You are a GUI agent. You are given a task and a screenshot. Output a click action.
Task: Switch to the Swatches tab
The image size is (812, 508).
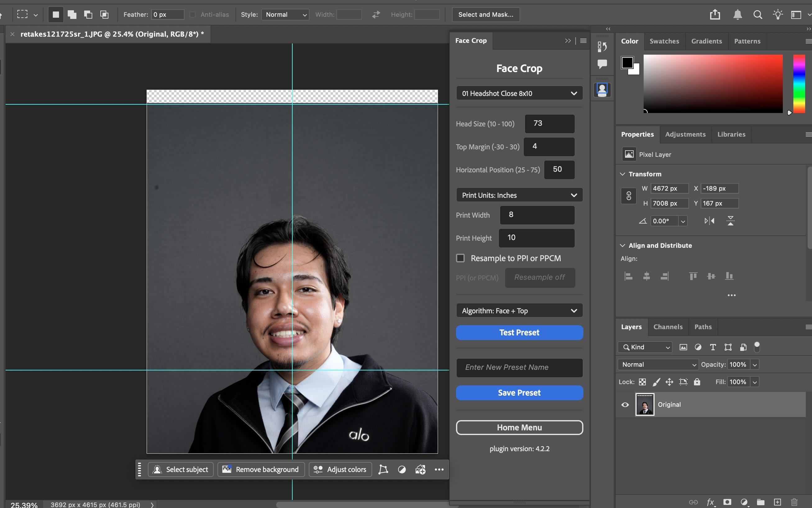(664, 41)
